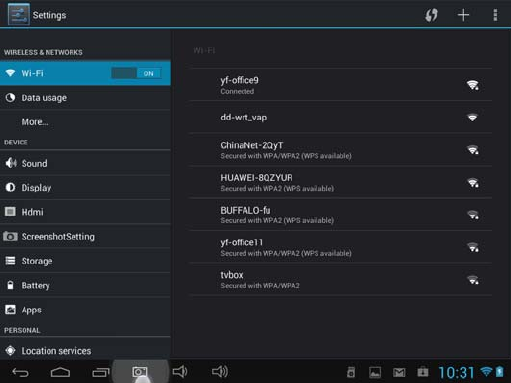Image resolution: width=511 pixels, height=383 pixels.
Task: Click the signal icon for BUFFALO-fu
Action: [x=472, y=215]
